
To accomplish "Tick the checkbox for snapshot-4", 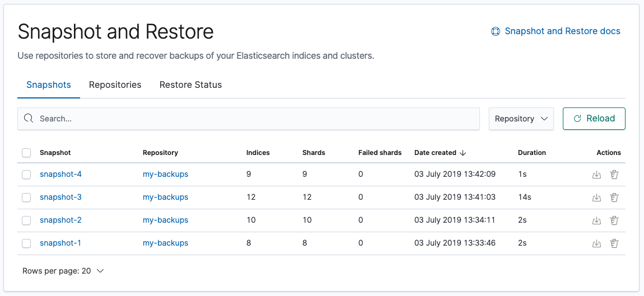I will click(26, 175).
